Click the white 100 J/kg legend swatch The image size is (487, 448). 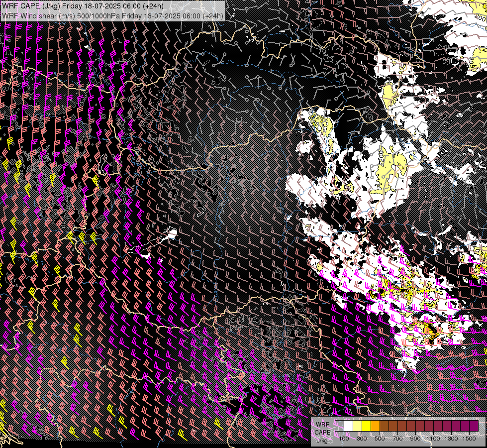pos(349,426)
